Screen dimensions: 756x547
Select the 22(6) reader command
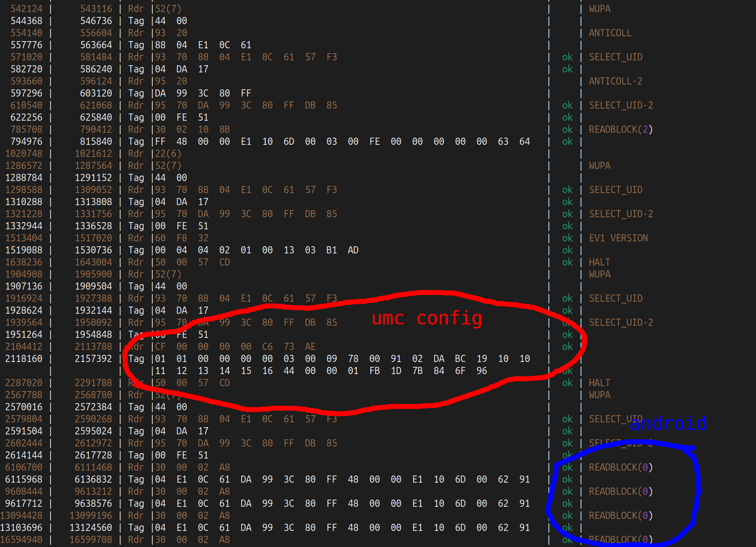click(168, 154)
